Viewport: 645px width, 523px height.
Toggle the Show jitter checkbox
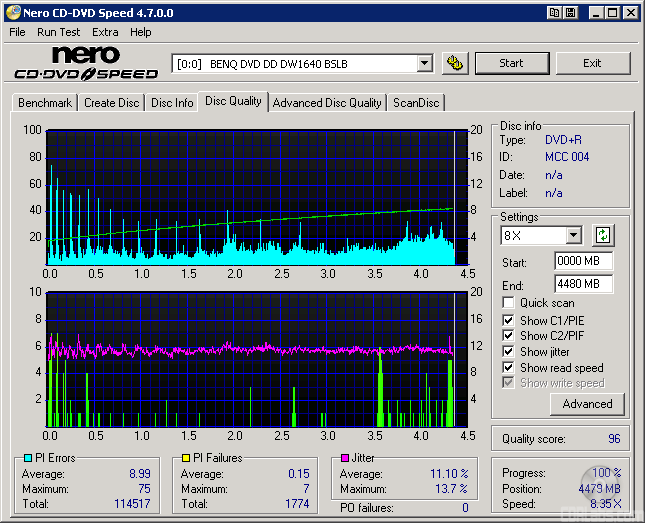pyautogui.click(x=509, y=352)
